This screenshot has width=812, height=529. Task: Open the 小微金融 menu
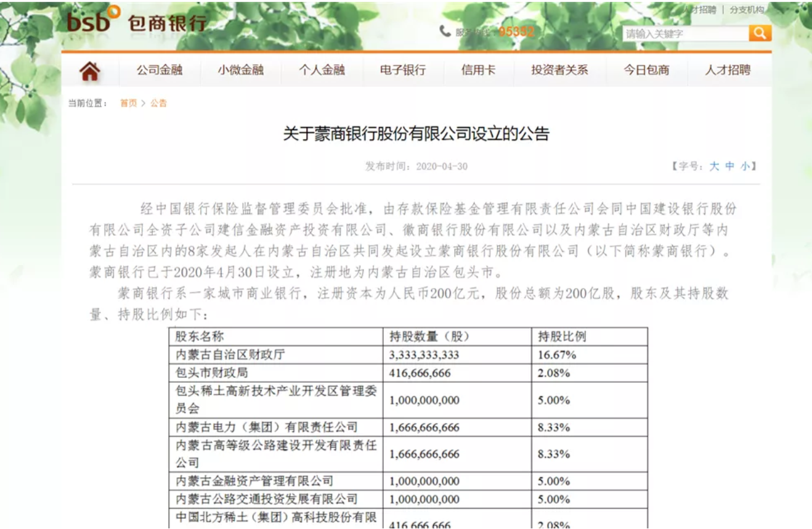240,70
